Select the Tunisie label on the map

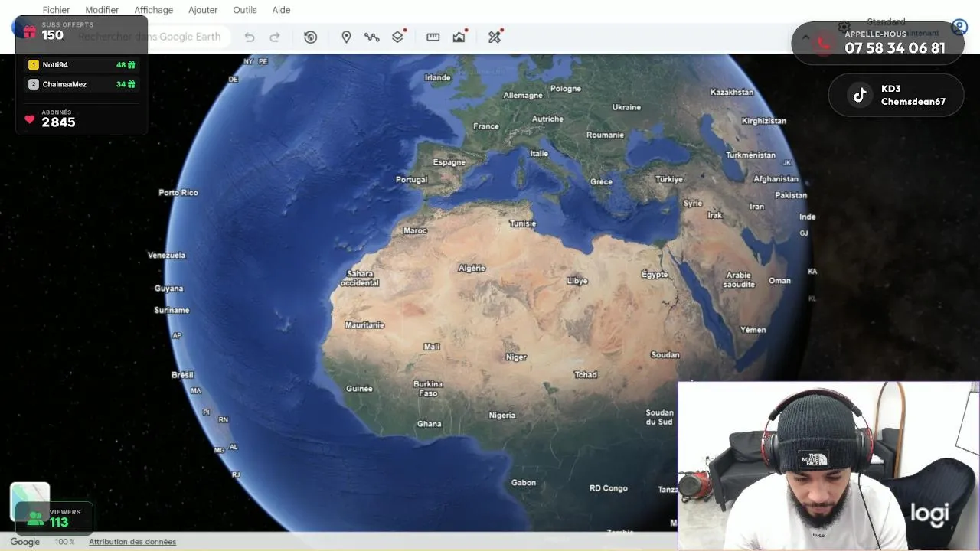coord(523,223)
